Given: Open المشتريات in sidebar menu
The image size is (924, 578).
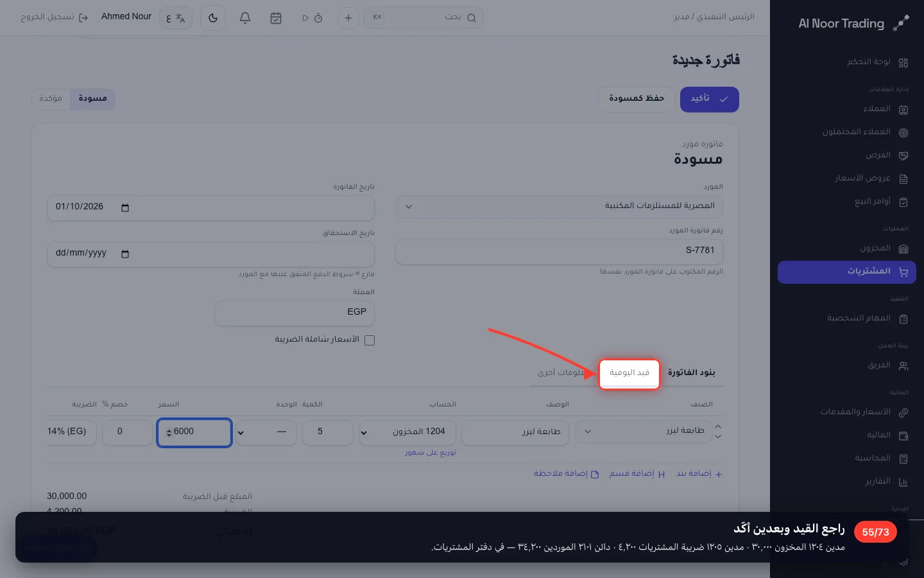Looking at the screenshot, I should click(x=847, y=272).
